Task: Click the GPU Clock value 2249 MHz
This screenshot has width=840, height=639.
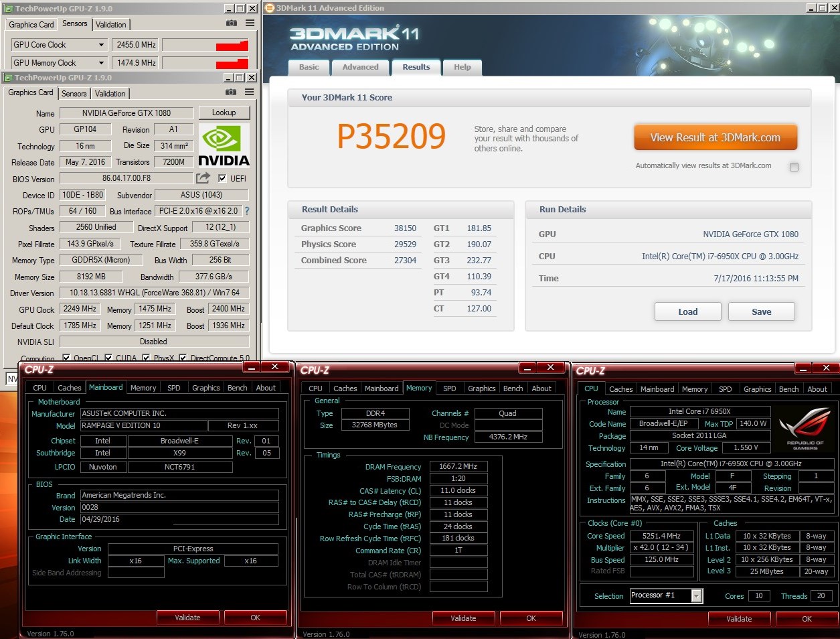Action: tap(80, 309)
